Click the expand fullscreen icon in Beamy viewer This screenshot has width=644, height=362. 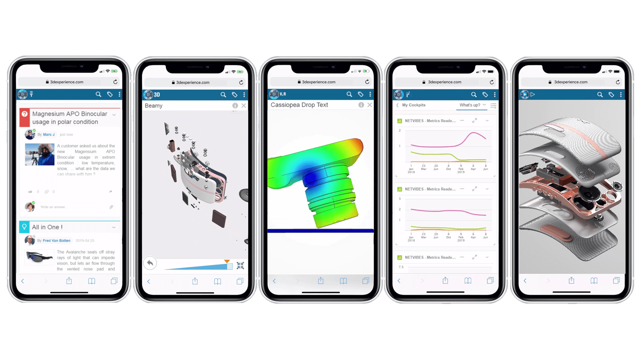(x=240, y=265)
